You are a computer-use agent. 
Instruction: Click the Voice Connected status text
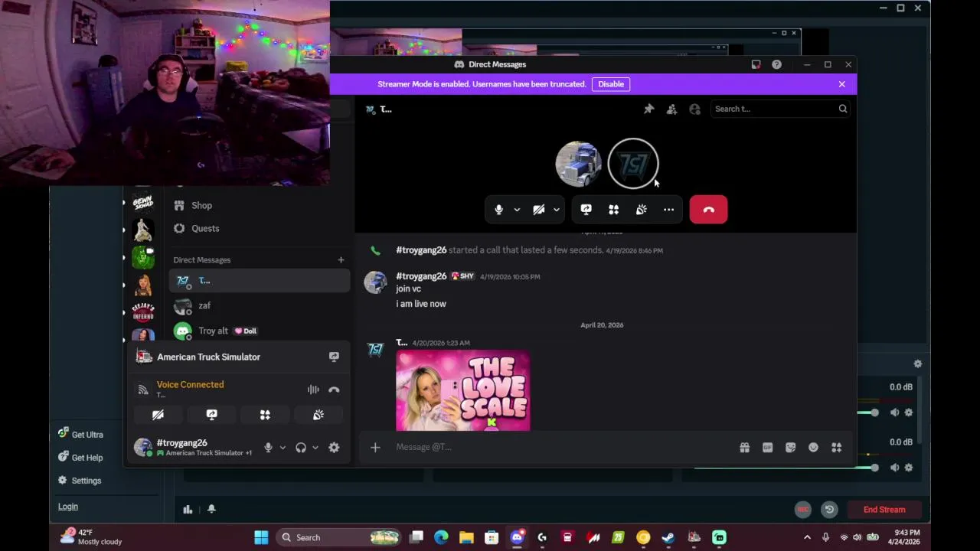pos(190,385)
